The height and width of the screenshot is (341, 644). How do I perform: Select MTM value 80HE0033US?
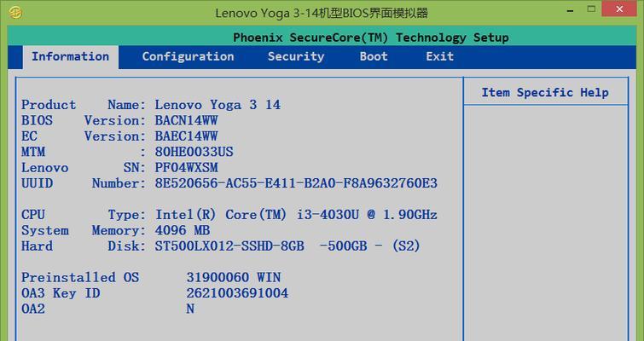pos(194,153)
